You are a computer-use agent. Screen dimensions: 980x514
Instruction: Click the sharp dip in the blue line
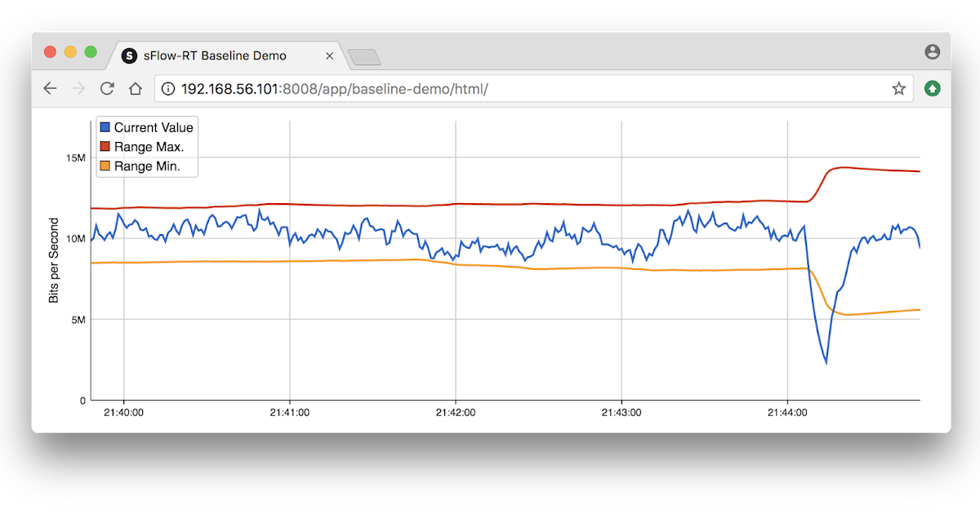[826, 363]
